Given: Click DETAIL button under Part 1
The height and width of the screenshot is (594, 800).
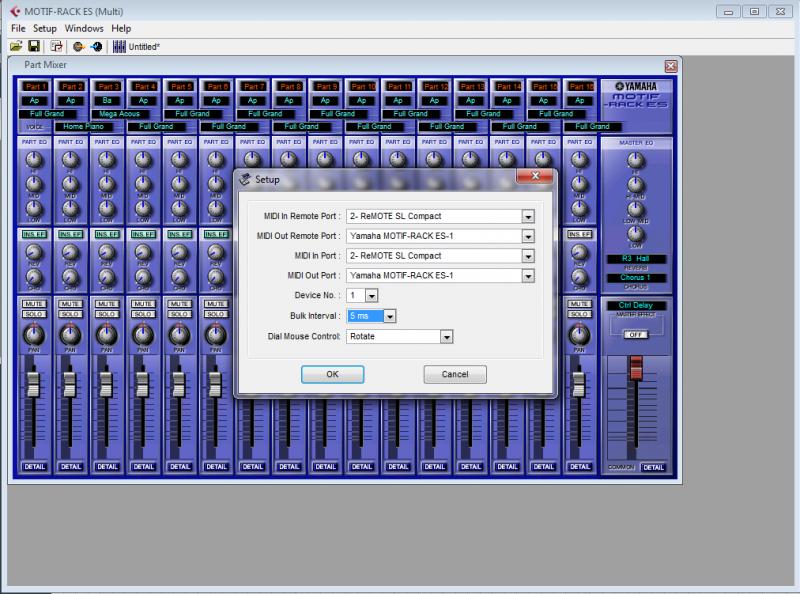Looking at the screenshot, I should [34, 466].
